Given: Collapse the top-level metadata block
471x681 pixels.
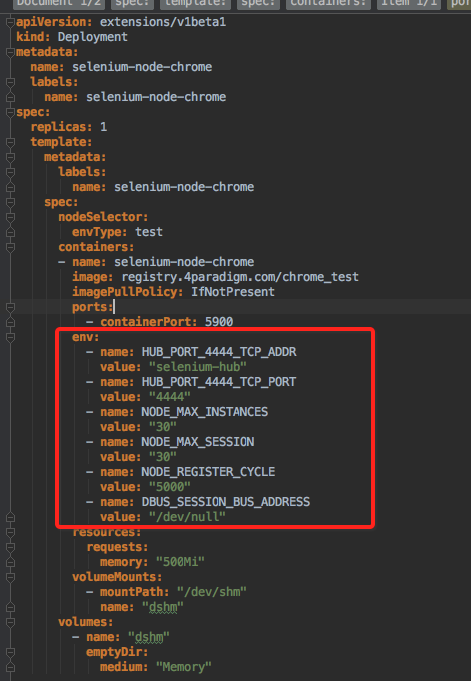Looking at the screenshot, I should tap(10, 52).
